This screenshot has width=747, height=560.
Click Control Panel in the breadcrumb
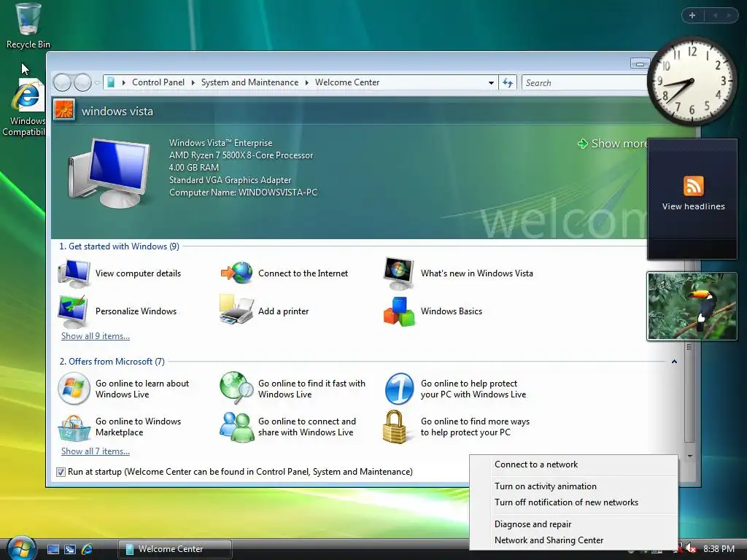tap(158, 82)
